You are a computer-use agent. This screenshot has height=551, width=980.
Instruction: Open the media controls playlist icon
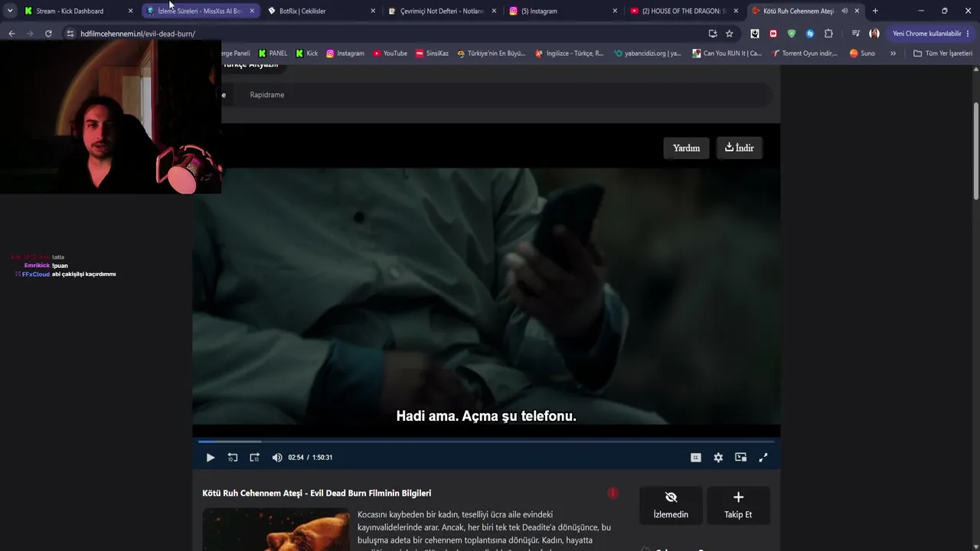tap(856, 34)
